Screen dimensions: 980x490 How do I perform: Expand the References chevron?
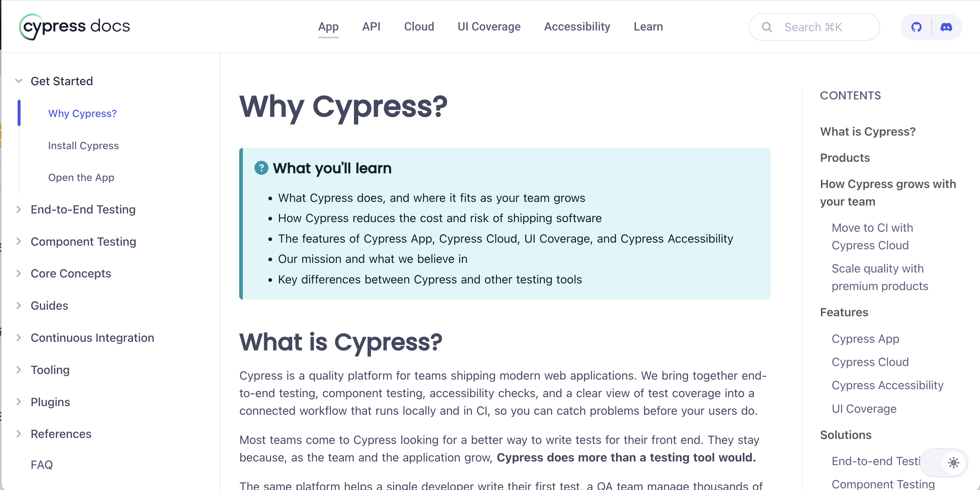(x=19, y=434)
